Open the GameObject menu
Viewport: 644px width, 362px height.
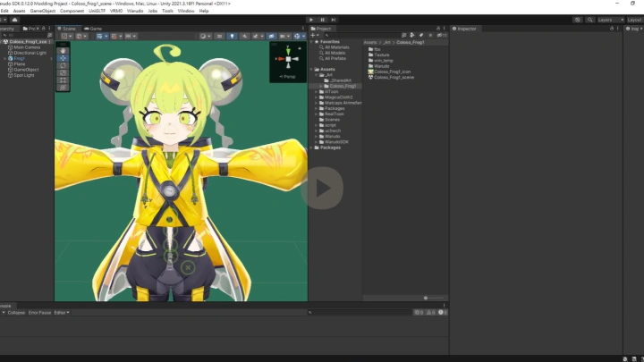(x=42, y=11)
